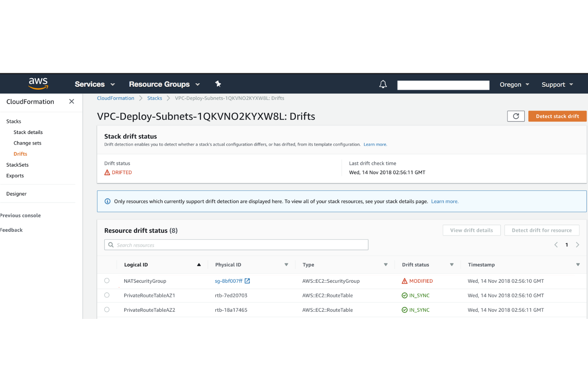Viewport: 588px width, 392px height.
Task: Click the MODIFIED warning triangle icon
Action: point(404,281)
